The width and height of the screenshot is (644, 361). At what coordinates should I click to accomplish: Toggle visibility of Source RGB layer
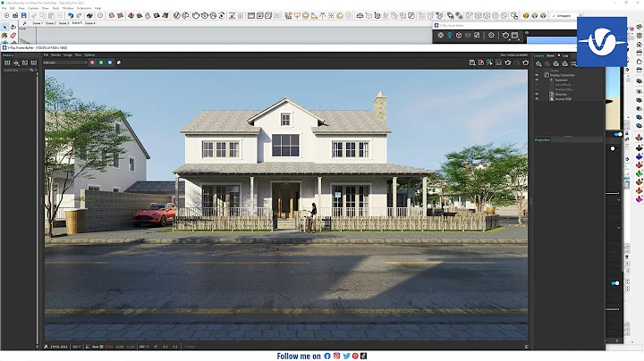click(x=537, y=99)
